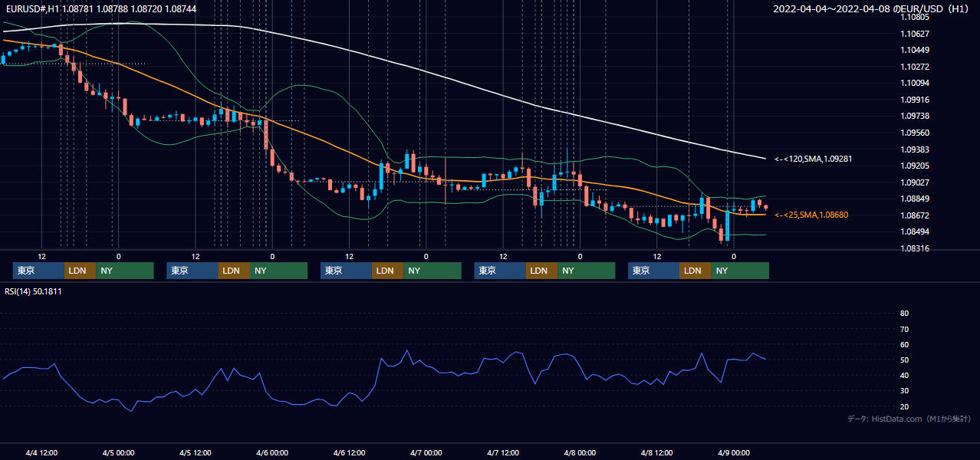Select the 4/6 00:00 time axis label

click(x=272, y=453)
